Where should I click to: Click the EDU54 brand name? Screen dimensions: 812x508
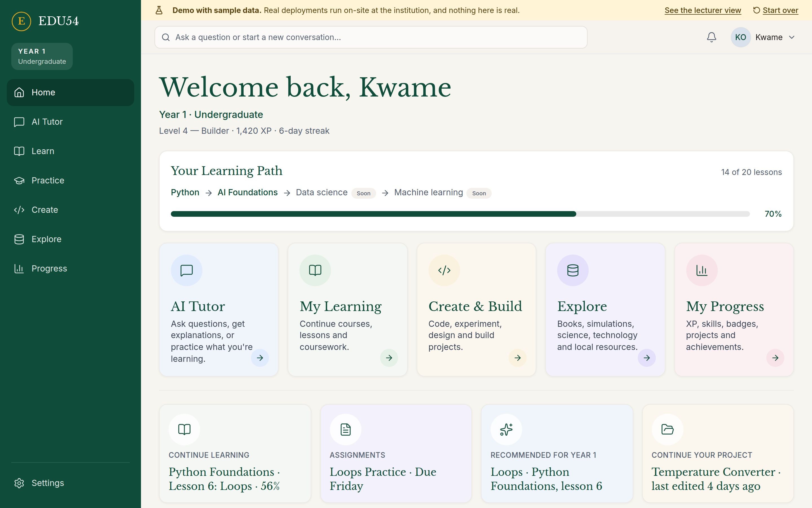click(58, 21)
